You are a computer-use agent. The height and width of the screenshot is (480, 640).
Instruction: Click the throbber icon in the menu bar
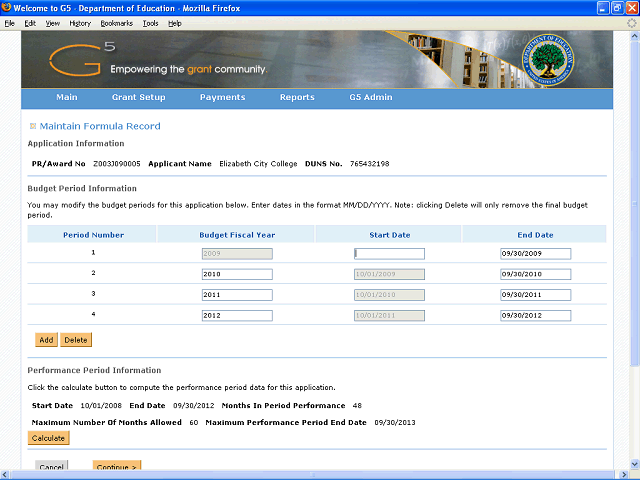631,23
